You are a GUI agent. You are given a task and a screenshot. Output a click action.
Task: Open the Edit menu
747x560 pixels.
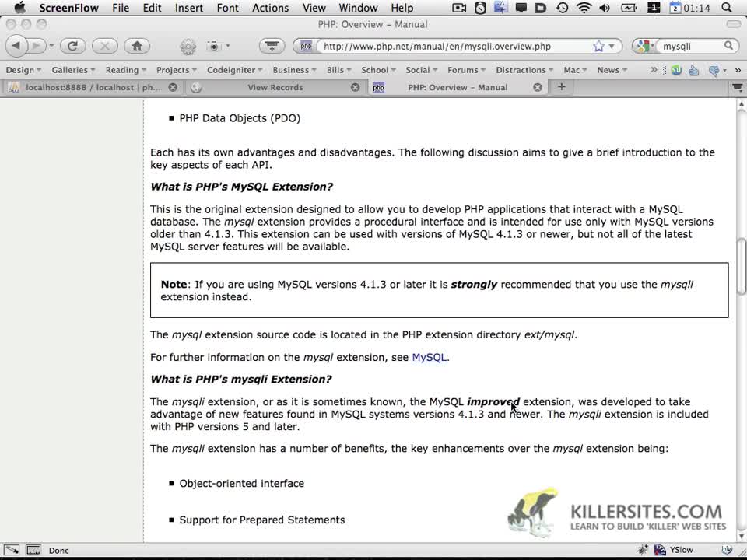click(152, 8)
